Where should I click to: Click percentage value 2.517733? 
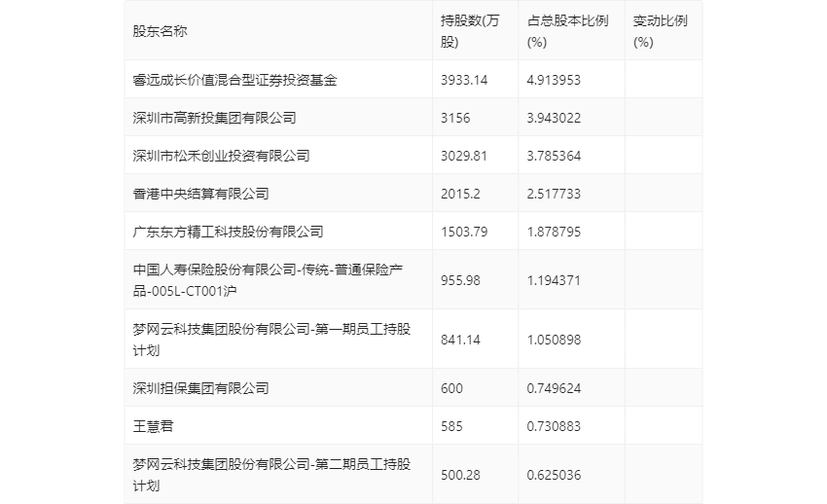[x=554, y=194]
